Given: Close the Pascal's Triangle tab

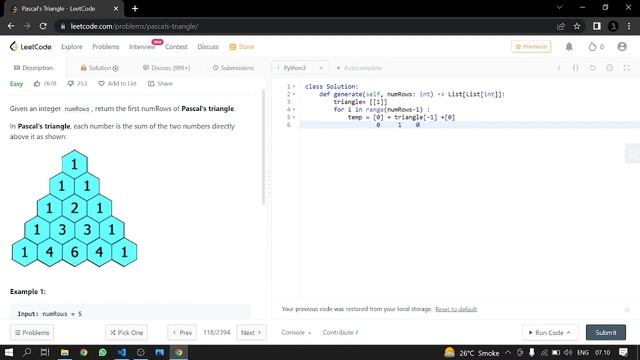Looking at the screenshot, I should point(116,8).
